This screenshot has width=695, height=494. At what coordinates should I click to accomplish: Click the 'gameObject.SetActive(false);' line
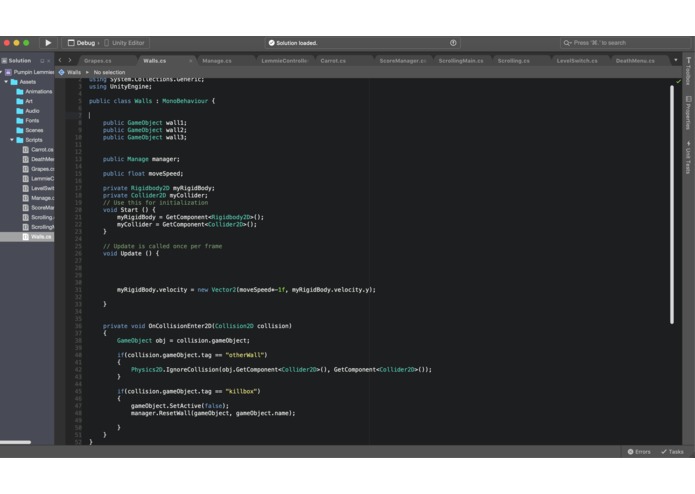click(x=180, y=406)
